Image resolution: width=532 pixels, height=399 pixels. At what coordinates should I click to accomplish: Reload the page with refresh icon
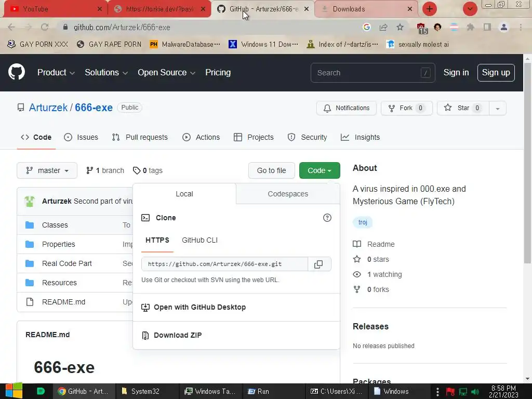[x=45, y=27]
